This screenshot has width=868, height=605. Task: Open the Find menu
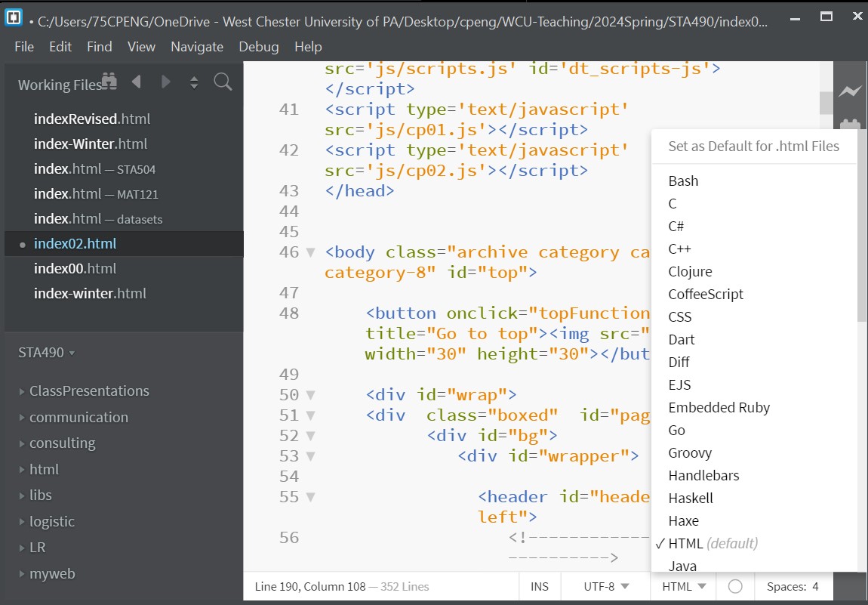[x=100, y=47]
